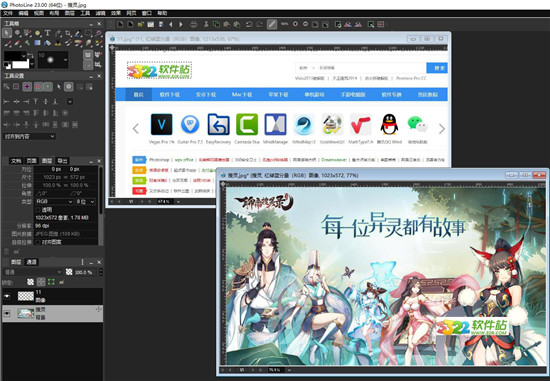550x381 pixels.
Task: Switch to the 导出 tab
Action: click(x=62, y=161)
